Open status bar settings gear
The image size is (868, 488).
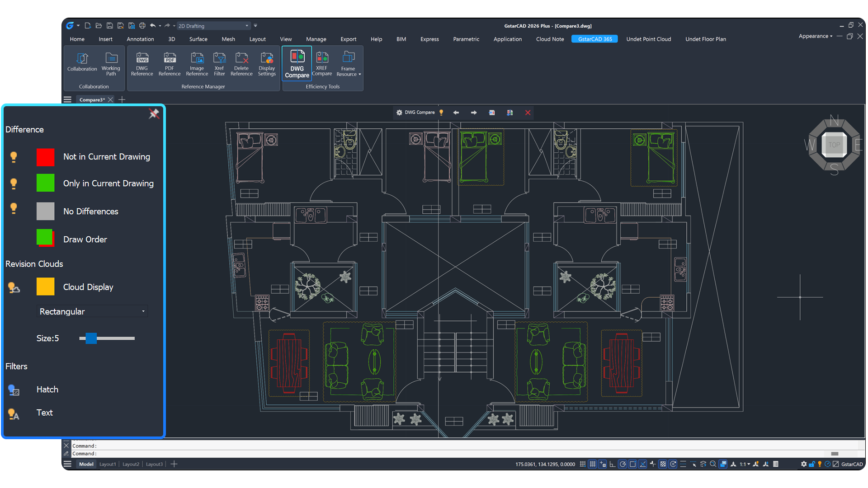click(804, 464)
